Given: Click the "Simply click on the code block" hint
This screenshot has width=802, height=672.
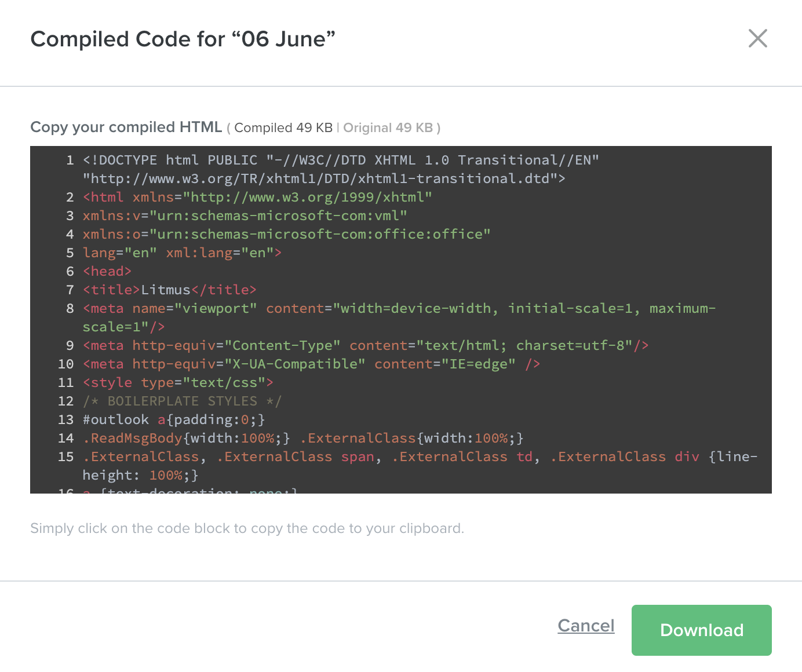Looking at the screenshot, I should click(x=247, y=528).
